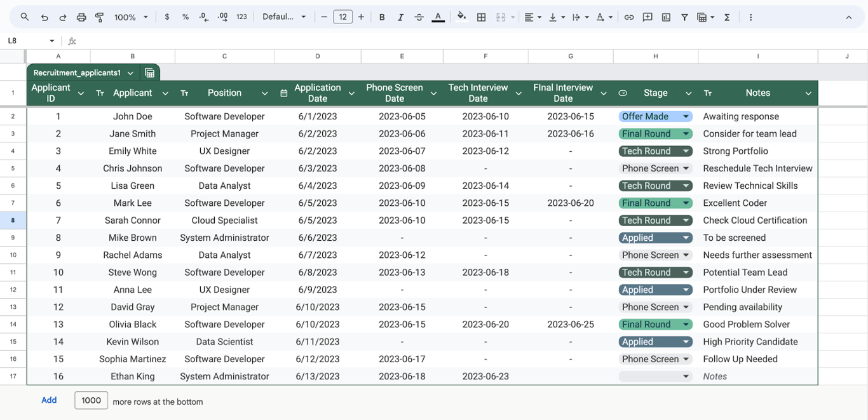Open the text color picker

click(438, 17)
